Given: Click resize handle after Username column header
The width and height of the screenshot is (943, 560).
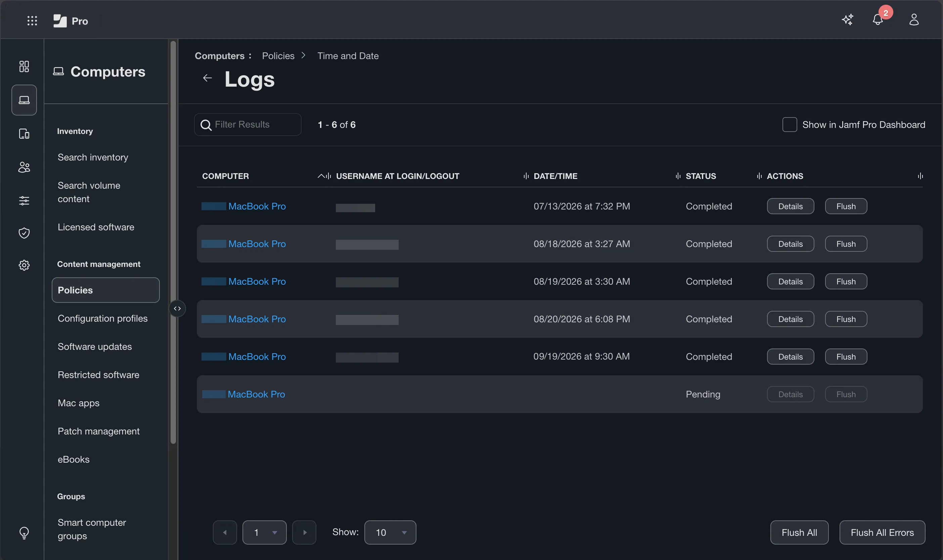Looking at the screenshot, I should point(526,176).
